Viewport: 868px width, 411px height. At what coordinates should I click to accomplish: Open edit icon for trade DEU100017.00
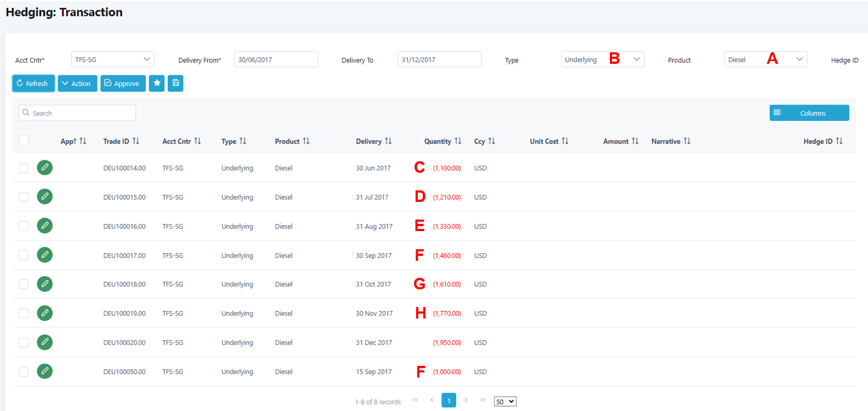tap(45, 255)
